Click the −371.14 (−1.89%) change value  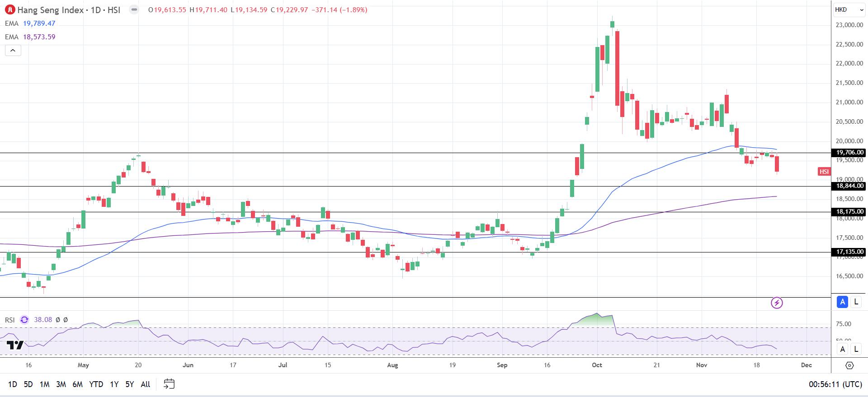coord(340,10)
